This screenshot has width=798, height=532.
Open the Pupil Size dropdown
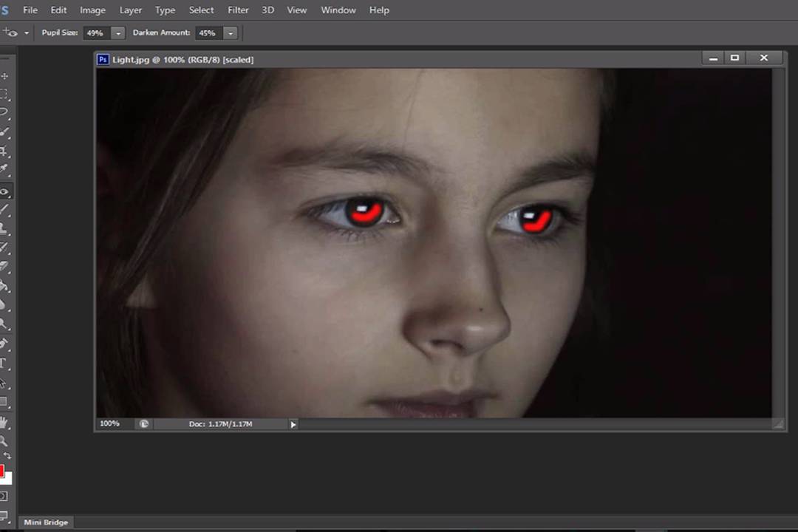[118, 33]
